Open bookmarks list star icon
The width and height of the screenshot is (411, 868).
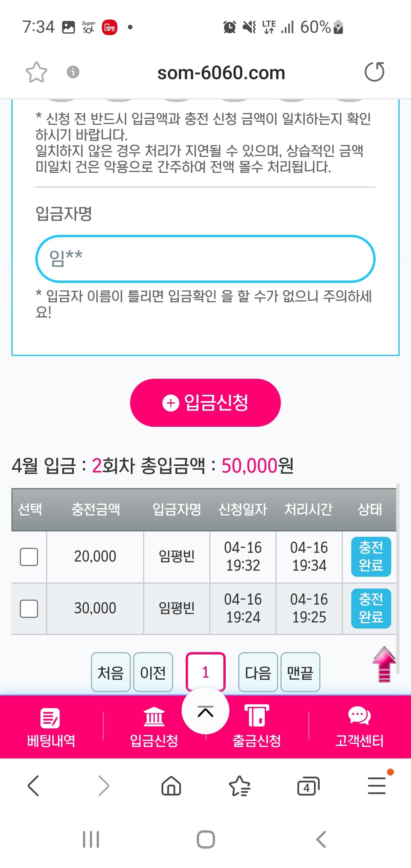[x=239, y=786]
